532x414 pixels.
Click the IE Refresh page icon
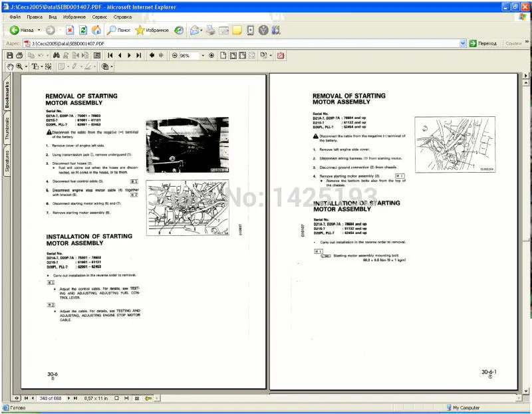tap(83, 30)
